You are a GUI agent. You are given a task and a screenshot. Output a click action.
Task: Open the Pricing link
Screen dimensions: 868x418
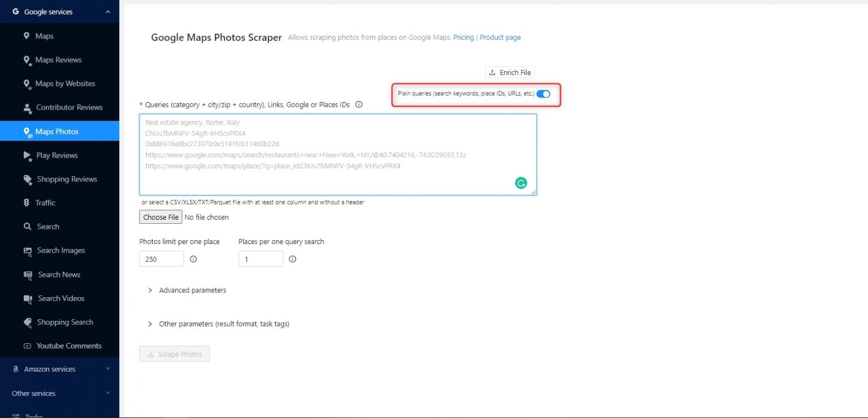pos(463,37)
